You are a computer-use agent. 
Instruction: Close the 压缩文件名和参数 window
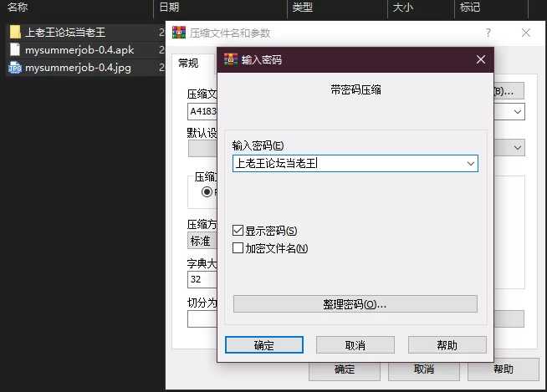pyautogui.click(x=526, y=33)
